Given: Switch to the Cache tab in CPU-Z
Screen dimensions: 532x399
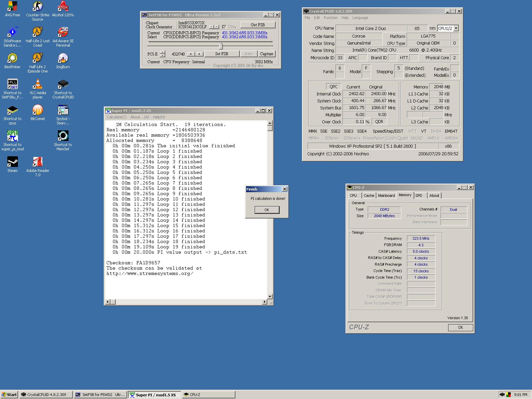Looking at the screenshot, I should [x=369, y=196].
